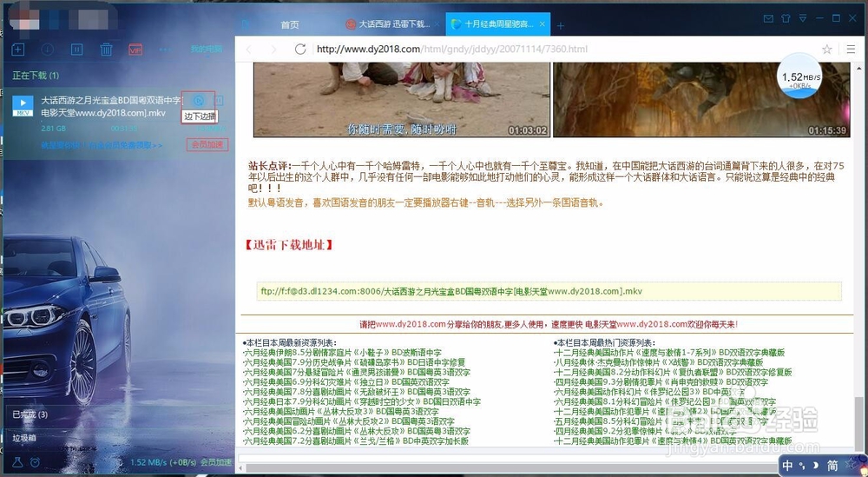Open the 垃圾箱 trash section
868x477 pixels.
[24, 438]
